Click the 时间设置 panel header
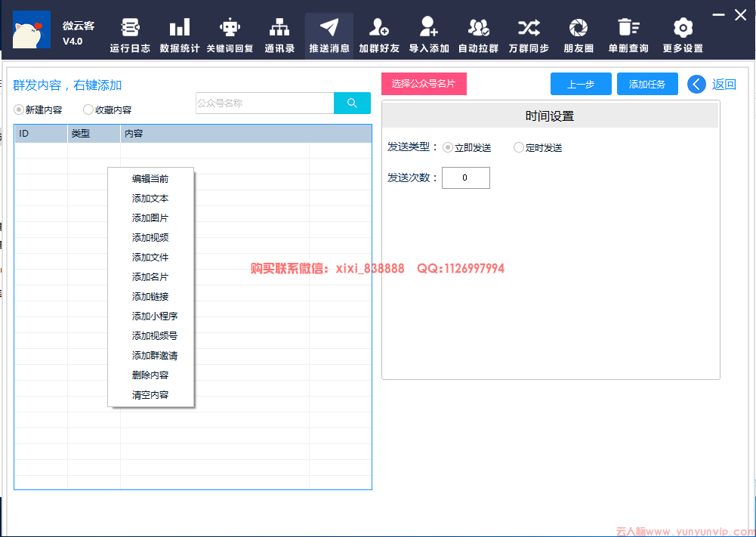756x537 pixels. click(x=550, y=116)
